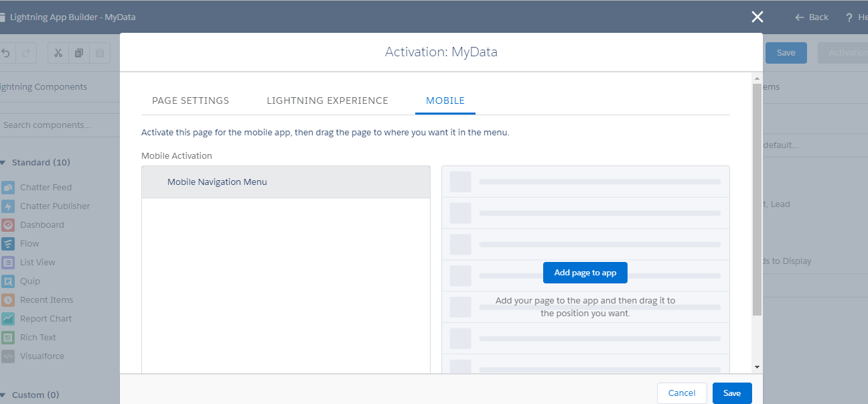Click Save in the dialog footer
Image resolution: width=868 pixels, height=404 pixels.
click(x=731, y=393)
